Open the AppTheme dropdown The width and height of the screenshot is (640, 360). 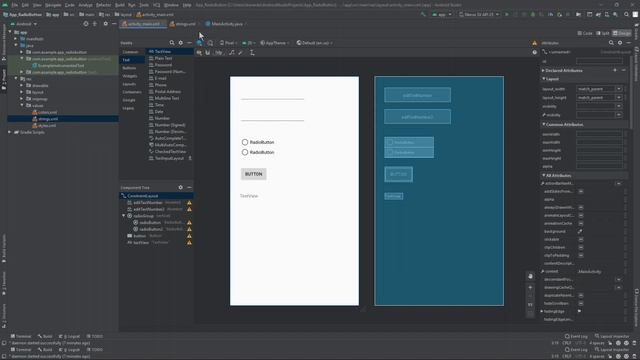[x=275, y=43]
